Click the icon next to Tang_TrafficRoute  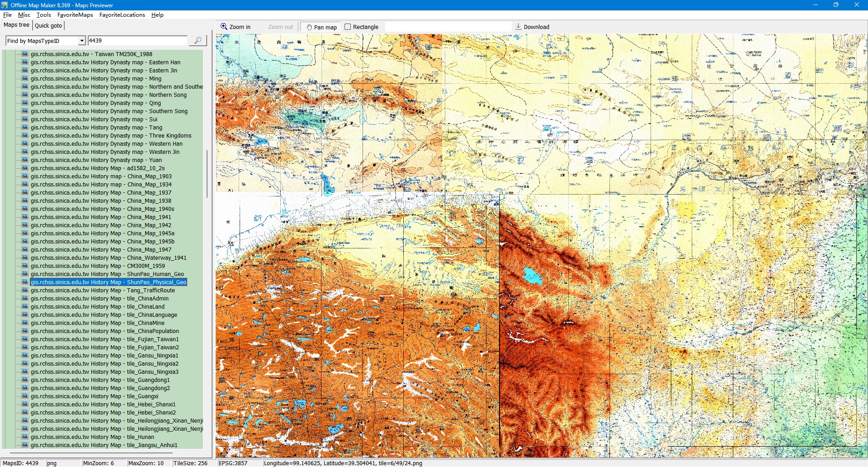25,291
